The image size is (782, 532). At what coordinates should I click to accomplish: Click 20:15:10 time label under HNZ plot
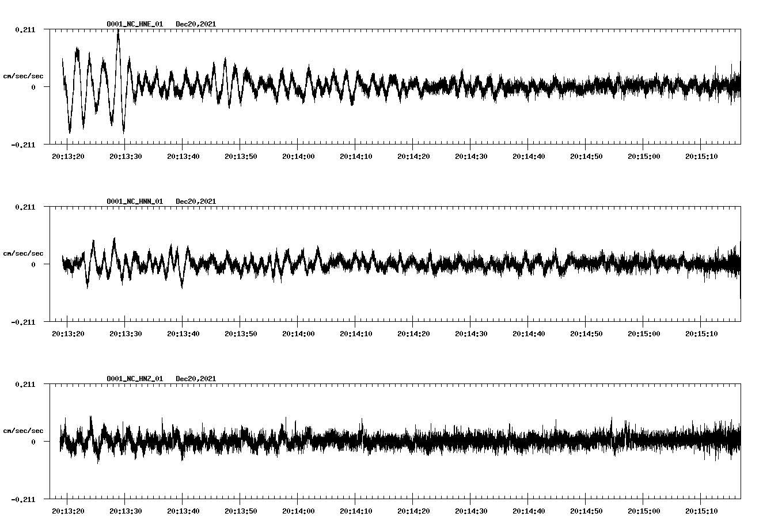click(701, 511)
